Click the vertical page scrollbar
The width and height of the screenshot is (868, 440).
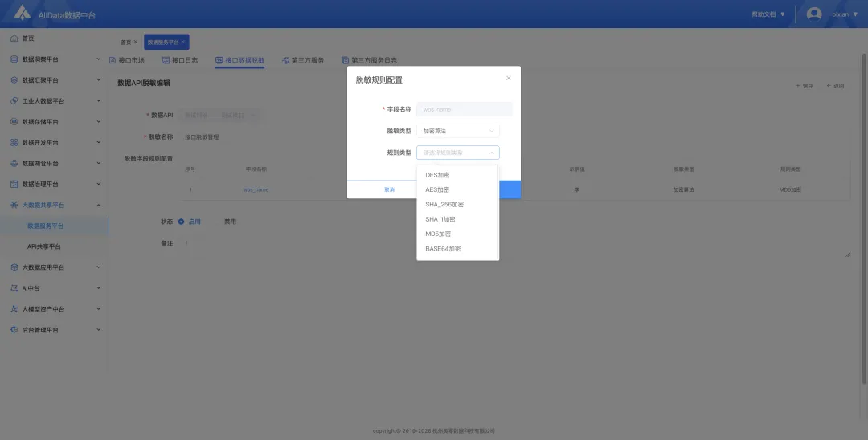tap(863, 218)
